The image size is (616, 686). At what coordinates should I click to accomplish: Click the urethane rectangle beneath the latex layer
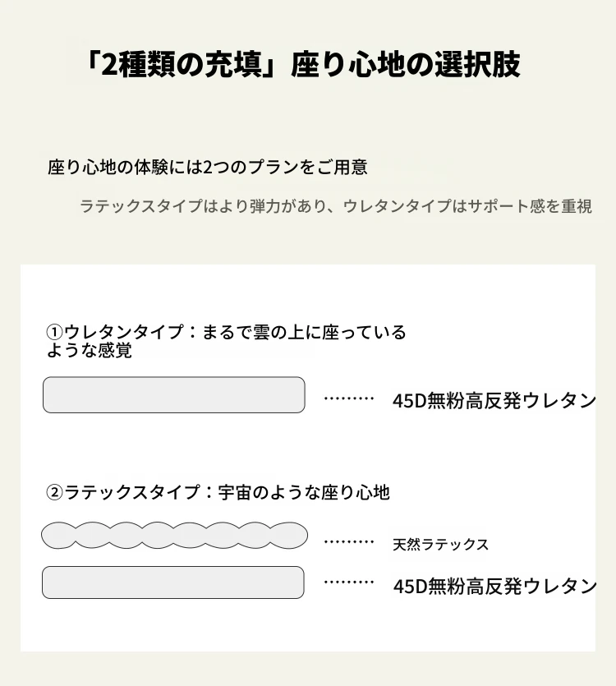click(x=173, y=582)
